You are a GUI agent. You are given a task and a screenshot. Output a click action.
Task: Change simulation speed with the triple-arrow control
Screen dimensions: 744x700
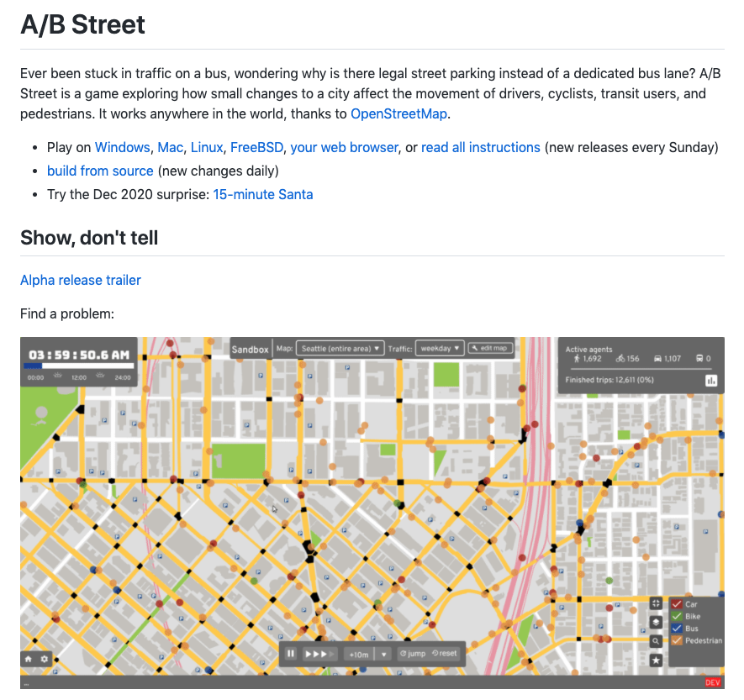point(319,654)
